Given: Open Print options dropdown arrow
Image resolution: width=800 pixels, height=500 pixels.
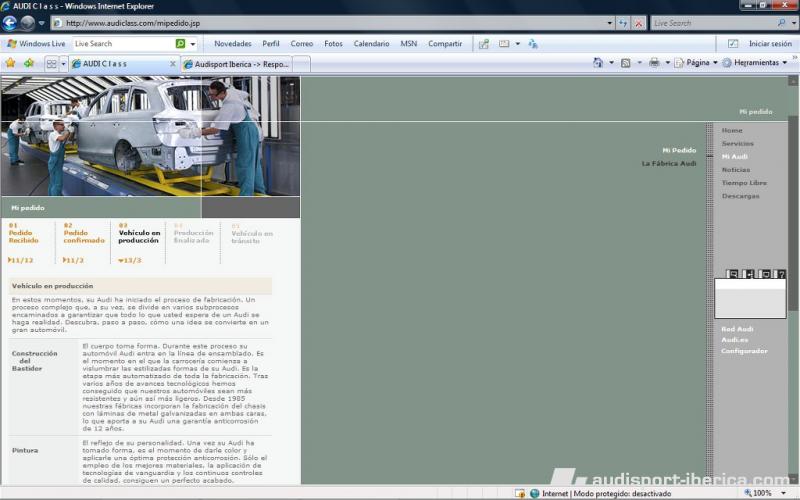Looking at the screenshot, I should click(667, 63).
